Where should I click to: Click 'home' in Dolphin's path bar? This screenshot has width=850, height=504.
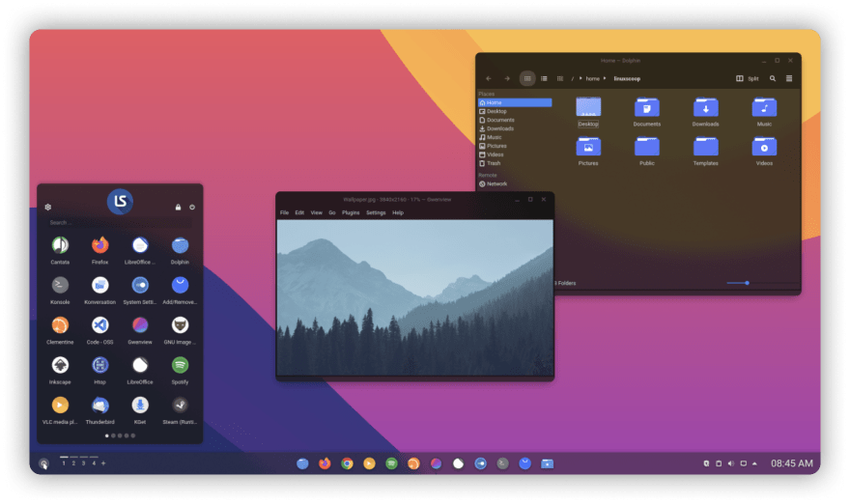592,78
